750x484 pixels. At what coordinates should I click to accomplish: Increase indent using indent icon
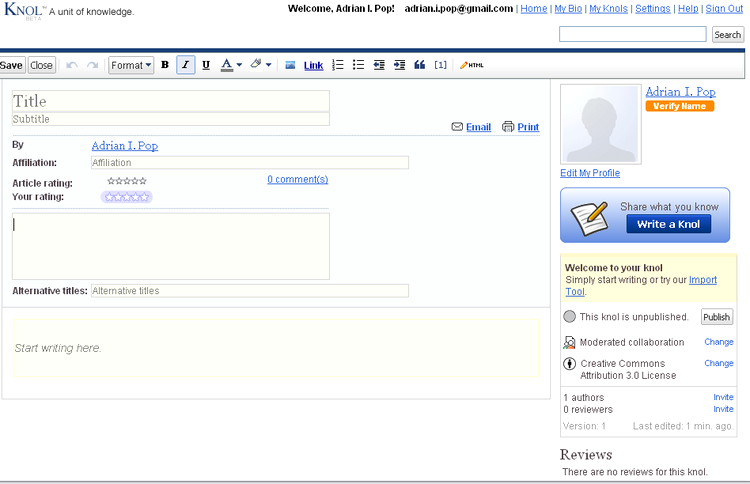pyautogui.click(x=399, y=65)
